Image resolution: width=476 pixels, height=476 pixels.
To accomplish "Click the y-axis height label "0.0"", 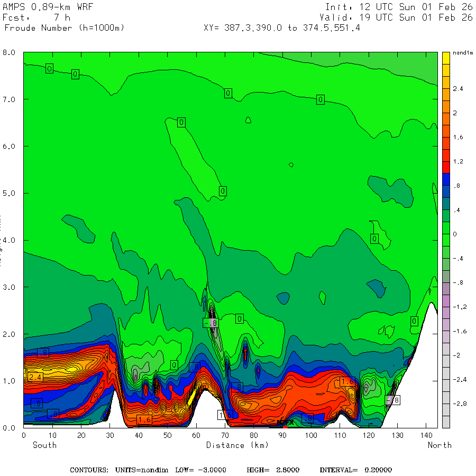I will [9, 428].
